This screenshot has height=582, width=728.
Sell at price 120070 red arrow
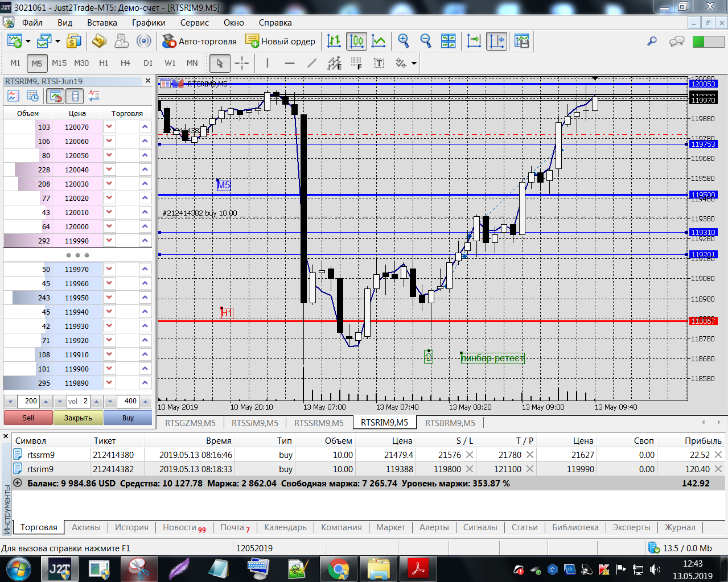(109, 127)
